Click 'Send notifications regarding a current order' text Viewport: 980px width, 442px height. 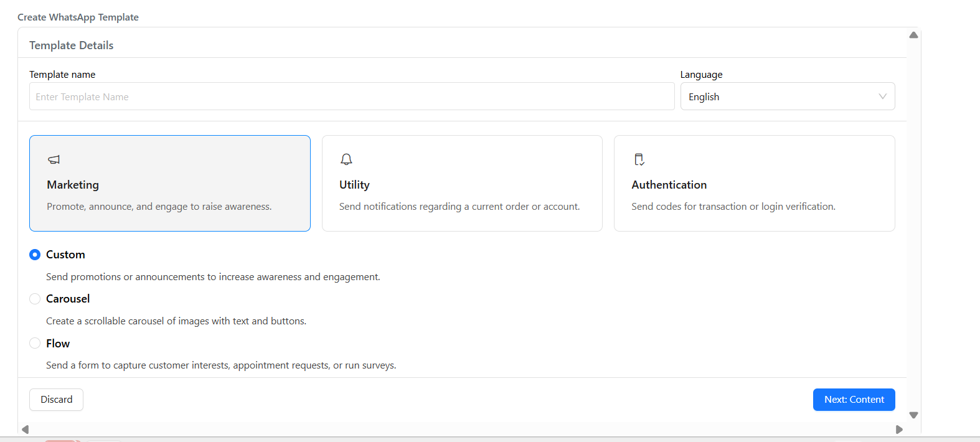coord(459,207)
